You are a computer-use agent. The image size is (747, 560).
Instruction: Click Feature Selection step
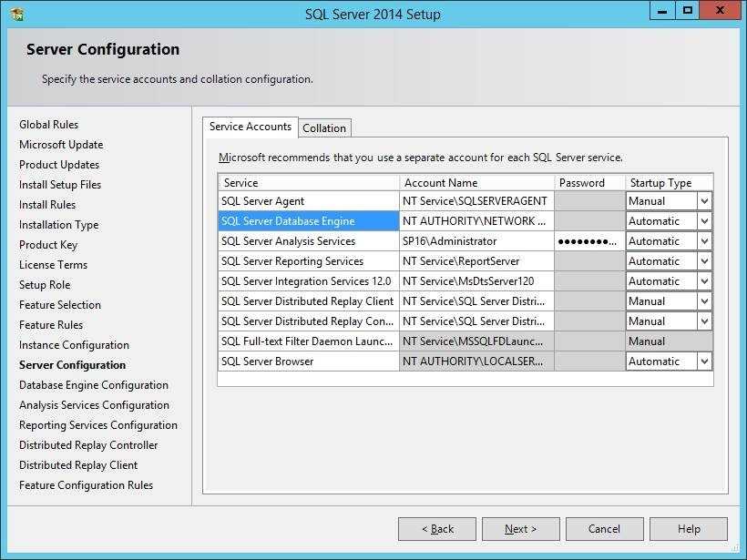click(60, 304)
